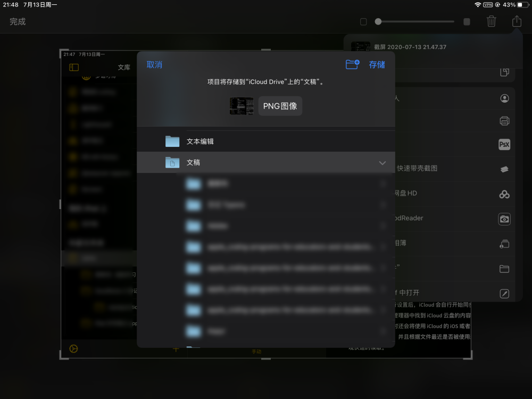Image resolution: width=532 pixels, height=399 pixels.
Task: Tap the VPN status indicator
Action: 488,5
